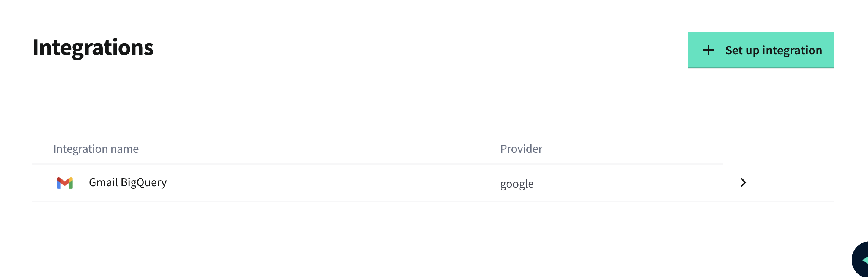
Task: Expand the Gmail BigQuery row chevron arrow
Action: pos(743,182)
